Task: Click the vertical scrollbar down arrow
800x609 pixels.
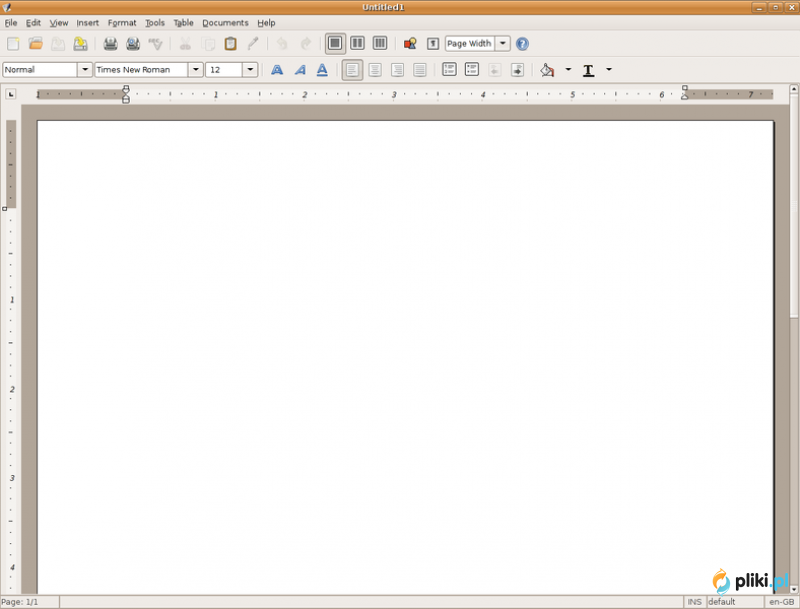Action: point(794,589)
